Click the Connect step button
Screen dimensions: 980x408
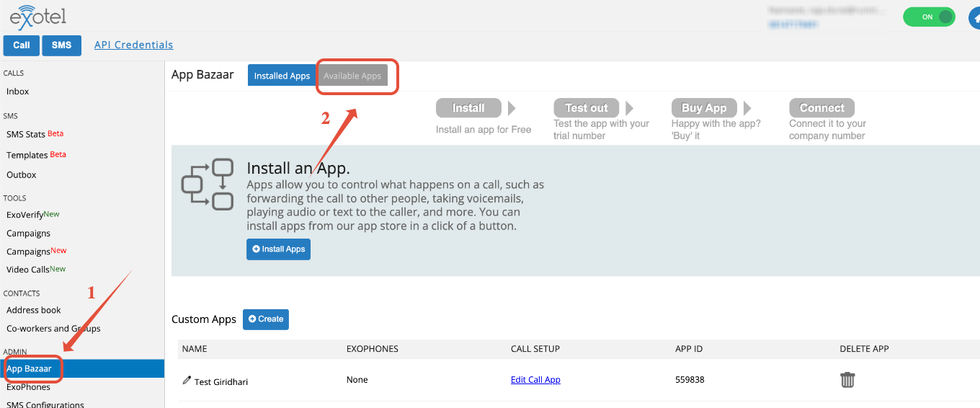pos(821,108)
